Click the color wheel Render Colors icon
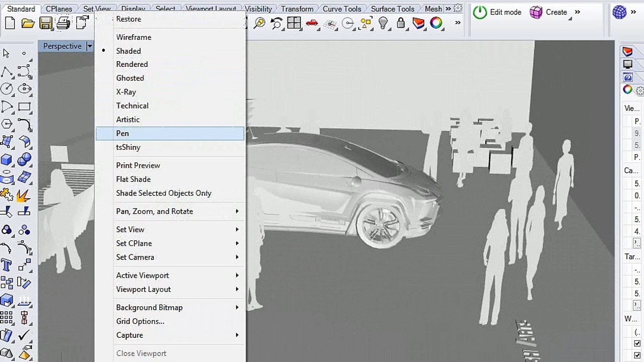 click(436, 23)
